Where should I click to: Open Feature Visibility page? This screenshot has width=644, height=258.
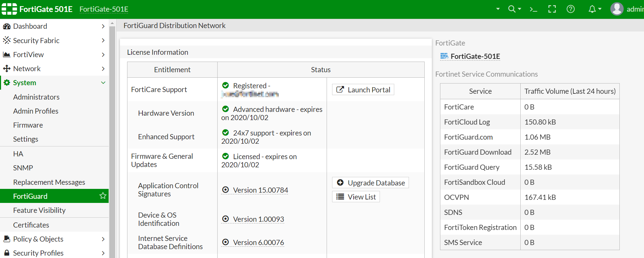pyautogui.click(x=39, y=210)
